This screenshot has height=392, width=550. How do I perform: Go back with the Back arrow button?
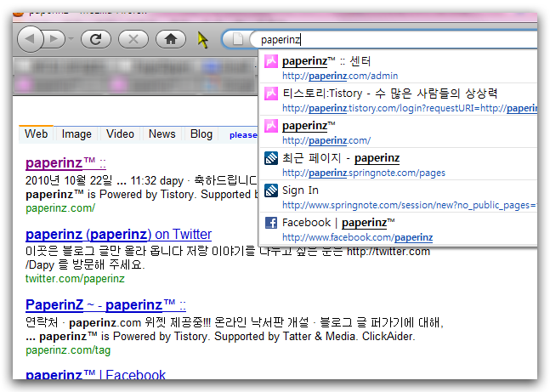click(x=30, y=38)
